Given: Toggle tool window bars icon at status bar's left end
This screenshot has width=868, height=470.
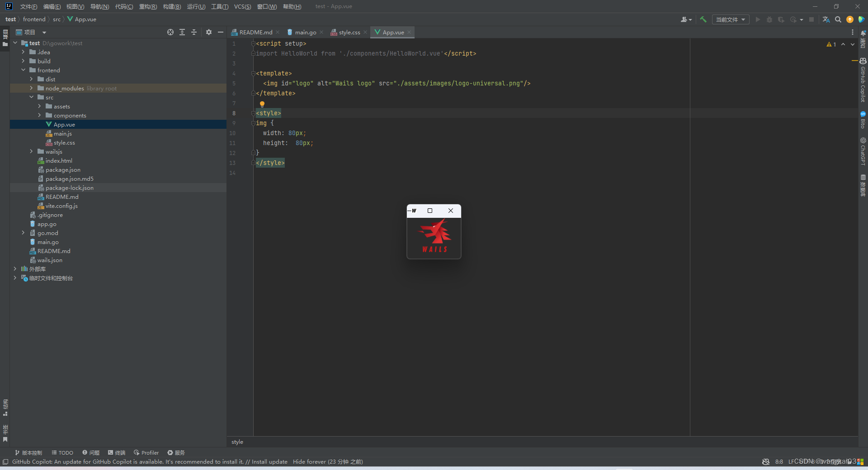Looking at the screenshot, I should pyautogui.click(x=5, y=461).
